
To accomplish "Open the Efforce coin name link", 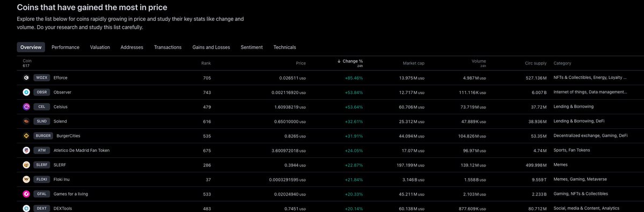I will (x=61, y=78).
